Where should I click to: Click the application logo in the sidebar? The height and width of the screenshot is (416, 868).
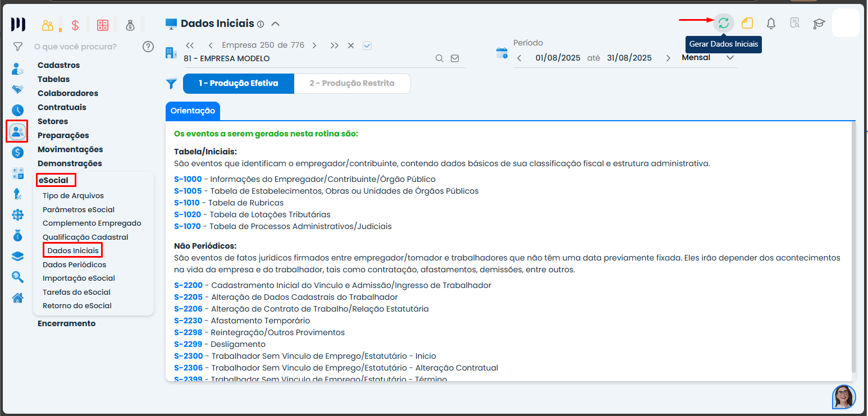pyautogui.click(x=18, y=25)
